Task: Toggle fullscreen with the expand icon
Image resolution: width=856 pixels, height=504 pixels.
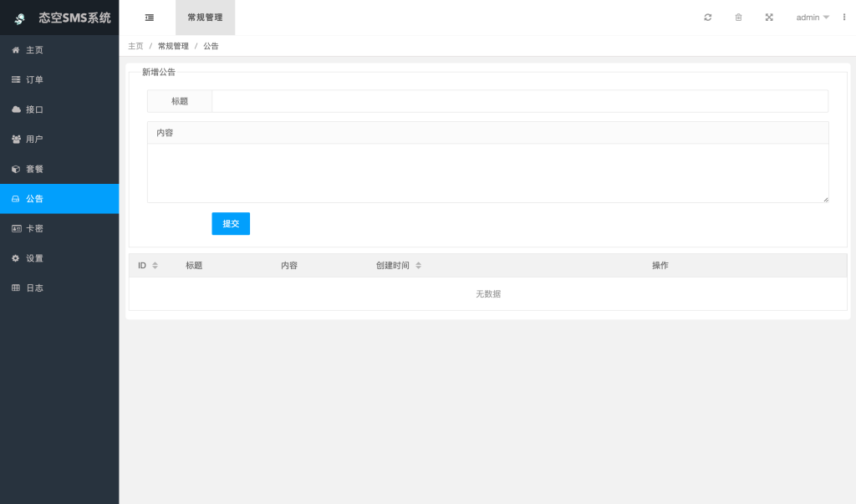Action: pyautogui.click(x=769, y=18)
